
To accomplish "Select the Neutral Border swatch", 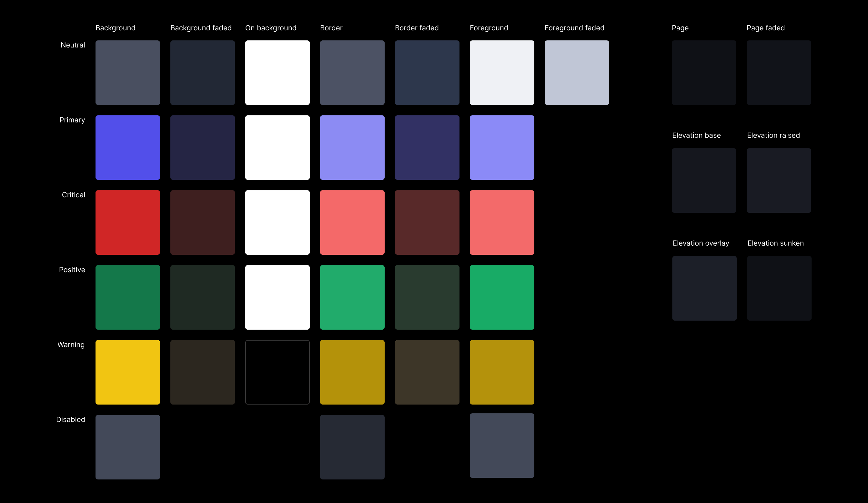I will point(352,73).
